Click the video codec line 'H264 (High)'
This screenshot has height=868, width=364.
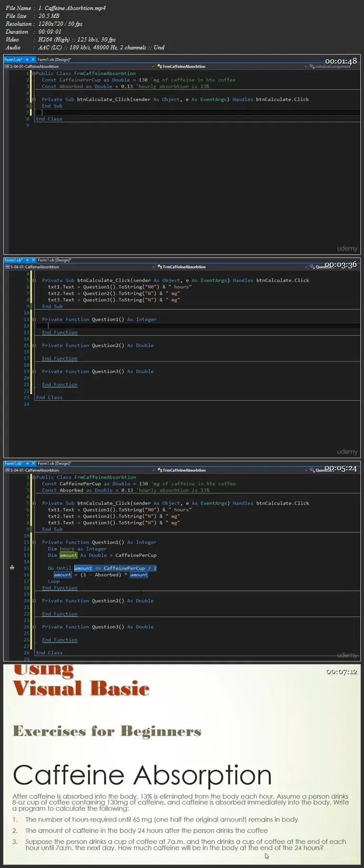(77, 39)
